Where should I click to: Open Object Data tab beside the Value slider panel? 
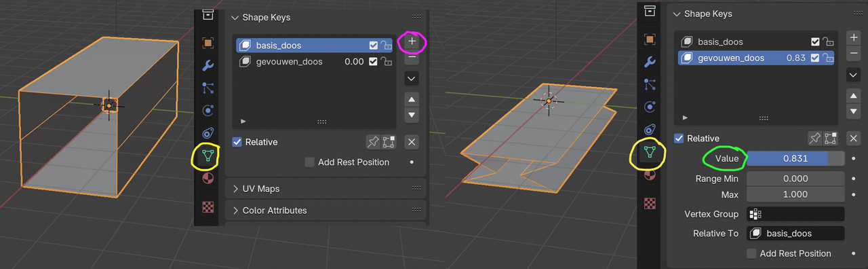pyautogui.click(x=650, y=151)
